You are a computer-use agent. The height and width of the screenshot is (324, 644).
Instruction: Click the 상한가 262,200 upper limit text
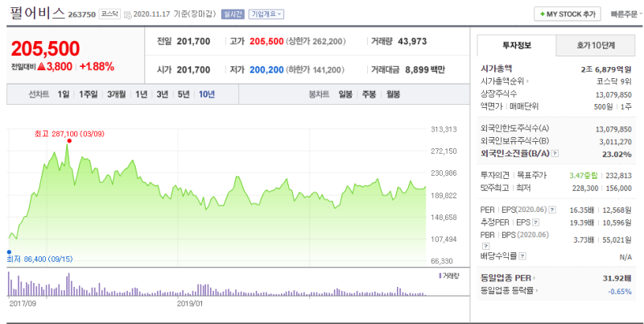click(316, 41)
